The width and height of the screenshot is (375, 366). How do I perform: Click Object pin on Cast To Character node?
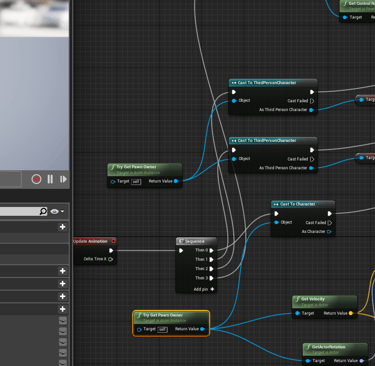click(x=276, y=222)
